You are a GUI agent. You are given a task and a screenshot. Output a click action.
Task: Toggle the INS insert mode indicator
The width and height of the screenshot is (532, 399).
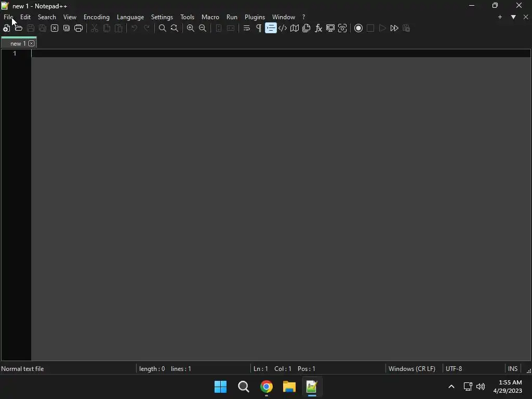point(513,369)
